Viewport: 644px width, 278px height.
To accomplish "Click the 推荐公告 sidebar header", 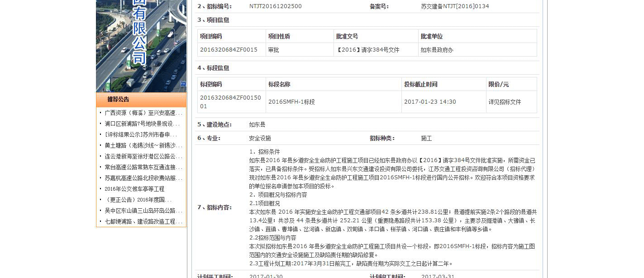I will pyautogui.click(x=118, y=100).
